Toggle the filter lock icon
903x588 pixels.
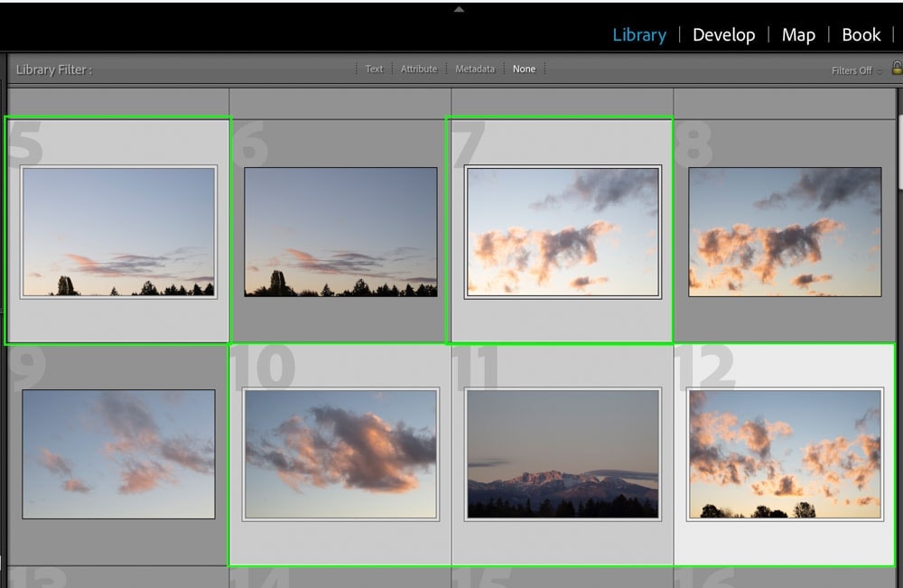tap(897, 68)
